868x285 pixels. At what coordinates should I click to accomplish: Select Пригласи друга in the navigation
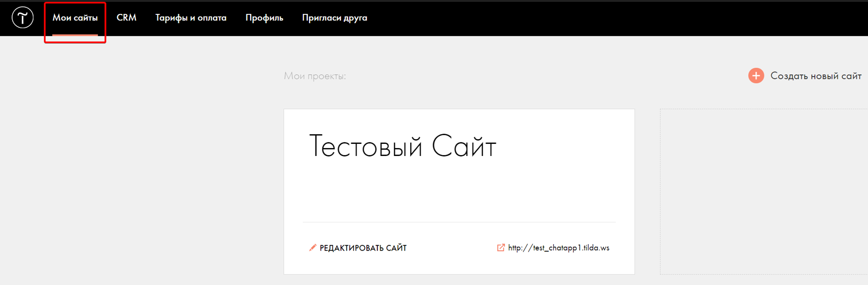pos(334,18)
